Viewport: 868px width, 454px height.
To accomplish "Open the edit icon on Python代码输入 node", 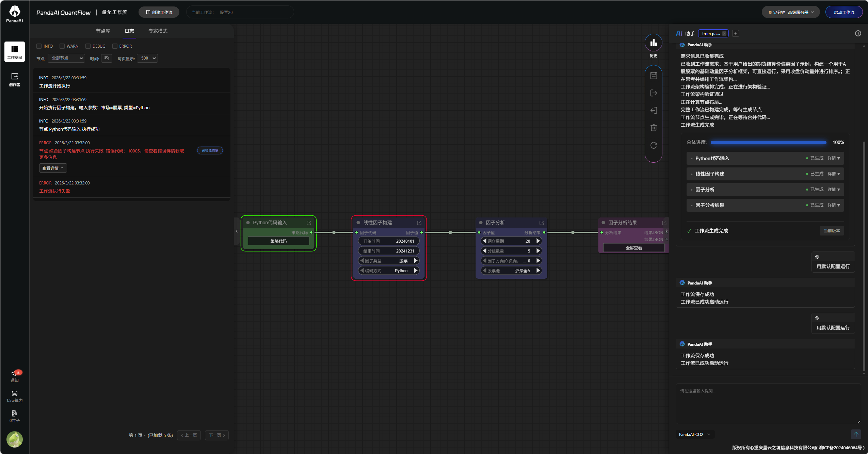I will coord(309,223).
